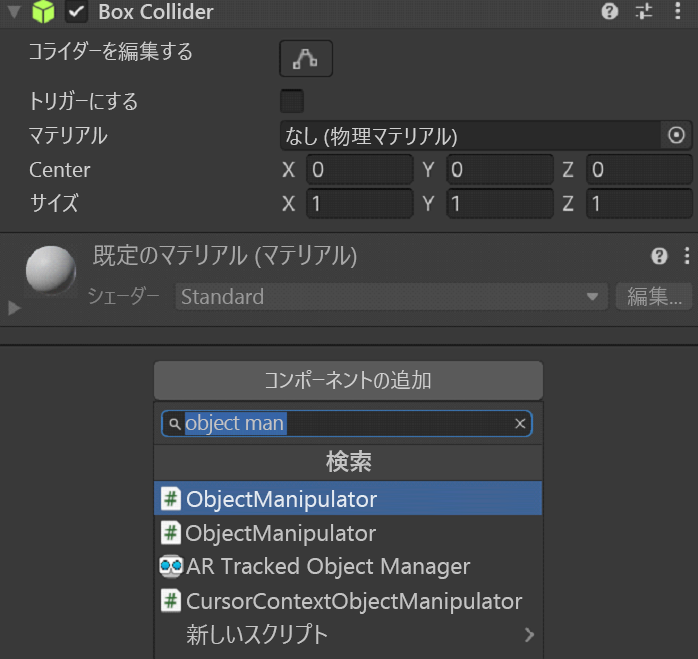Click the edit collider button
The height and width of the screenshot is (659, 698).
(306, 58)
